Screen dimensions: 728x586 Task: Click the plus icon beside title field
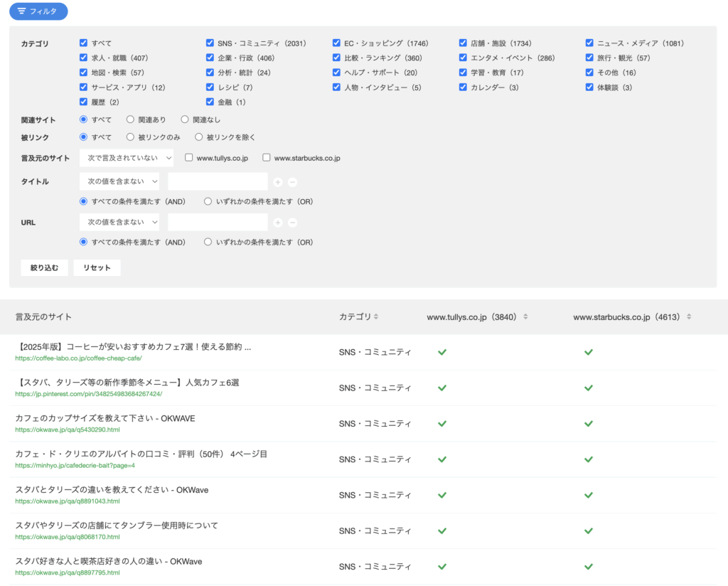click(278, 182)
